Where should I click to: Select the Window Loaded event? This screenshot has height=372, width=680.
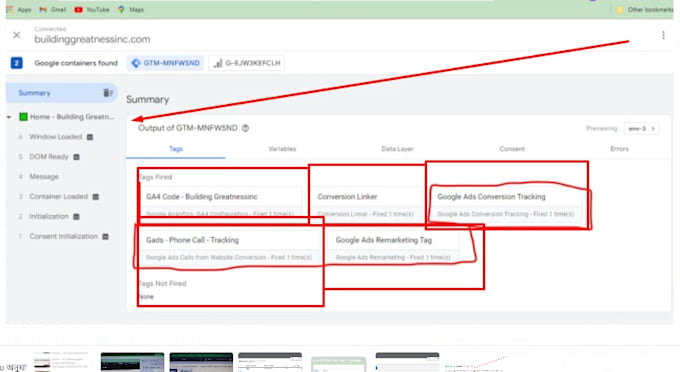[56, 137]
